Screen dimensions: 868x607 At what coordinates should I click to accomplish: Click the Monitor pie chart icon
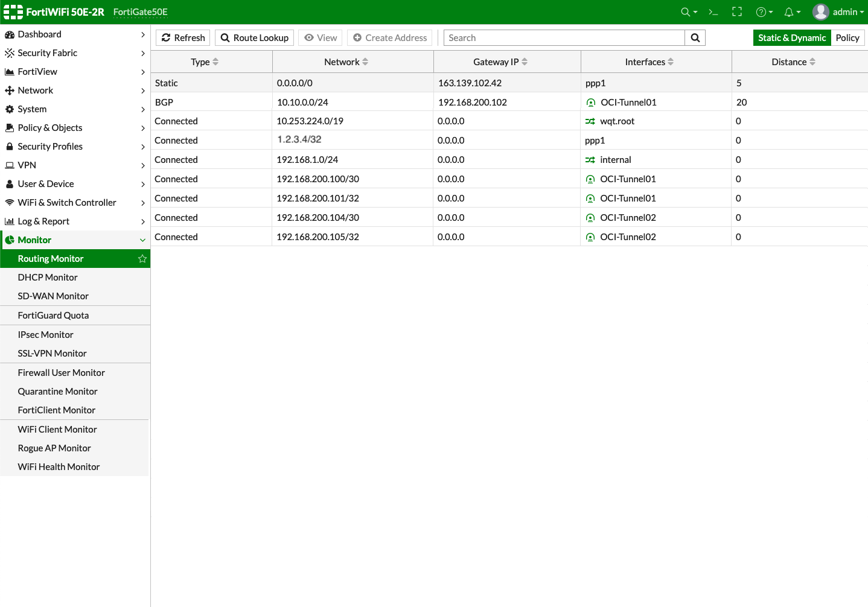pyautogui.click(x=10, y=240)
